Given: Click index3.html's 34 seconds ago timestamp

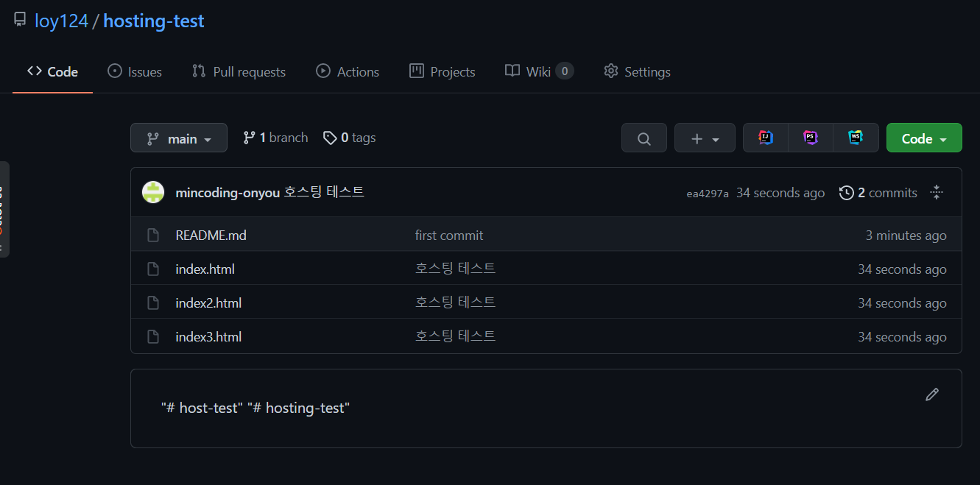Looking at the screenshot, I should point(902,337).
